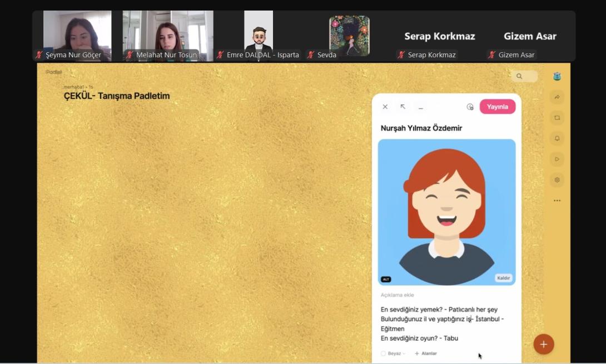The image size is (606, 364).
Task: Click the remake icon in the right sidebar
Action: click(x=557, y=118)
